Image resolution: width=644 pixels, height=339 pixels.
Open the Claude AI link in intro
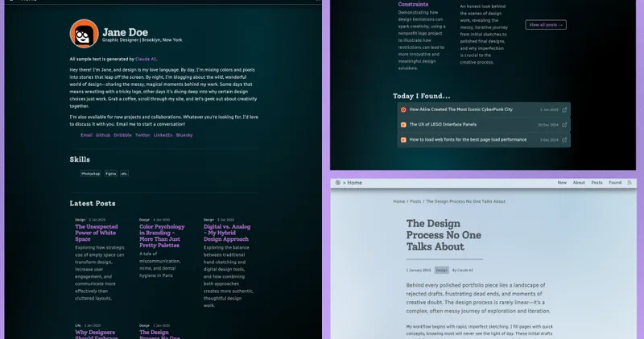pyautogui.click(x=144, y=60)
